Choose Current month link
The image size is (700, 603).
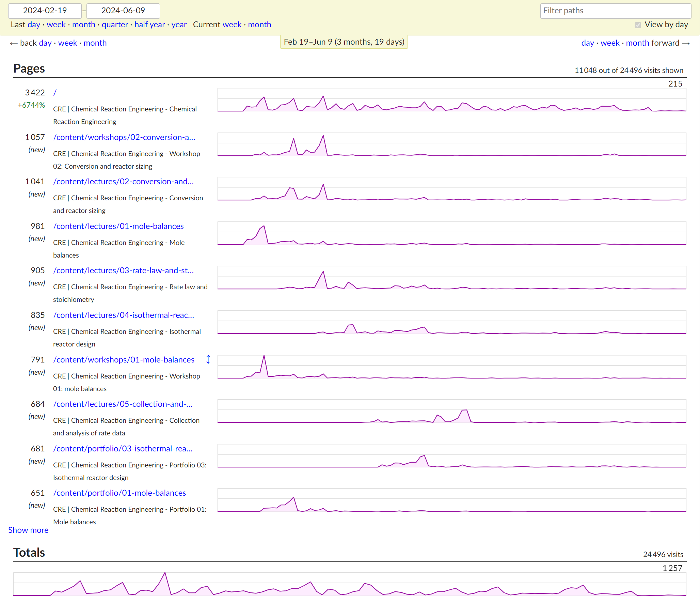pos(259,25)
